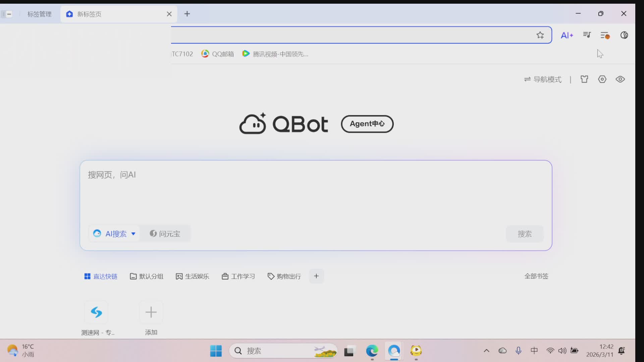Open 全部书签 link
The image size is (644, 362).
pyautogui.click(x=536, y=276)
